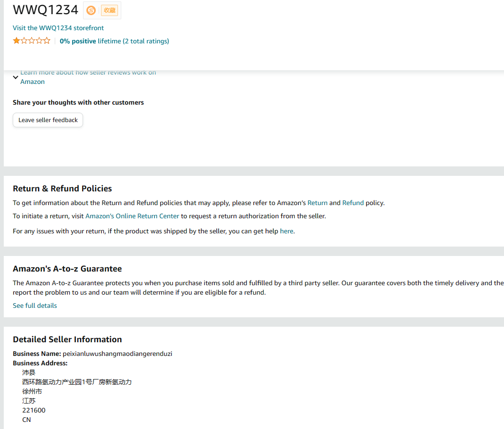This screenshot has height=429, width=504.
Task: Open Amazon's Return policy link
Action: (317, 203)
